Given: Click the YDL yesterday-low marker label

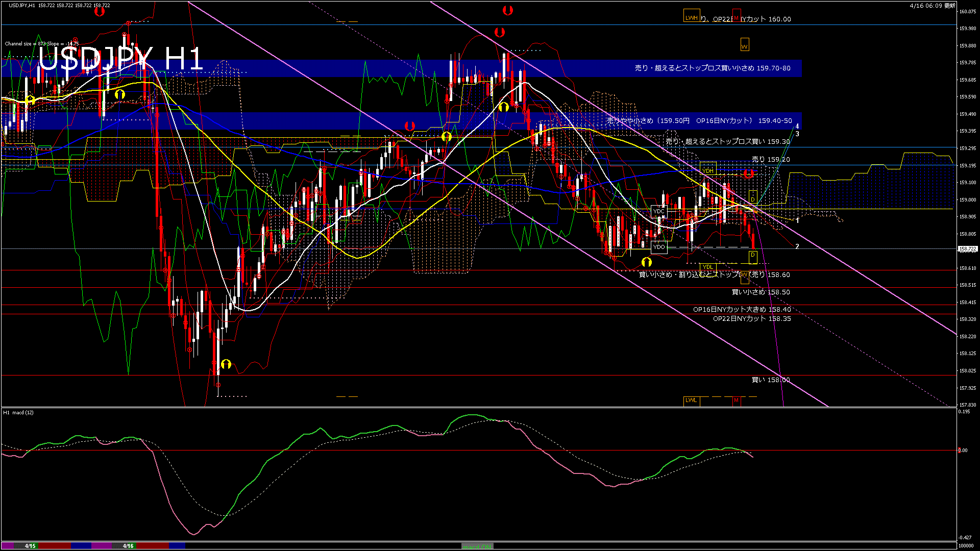Looking at the screenshot, I should (708, 267).
